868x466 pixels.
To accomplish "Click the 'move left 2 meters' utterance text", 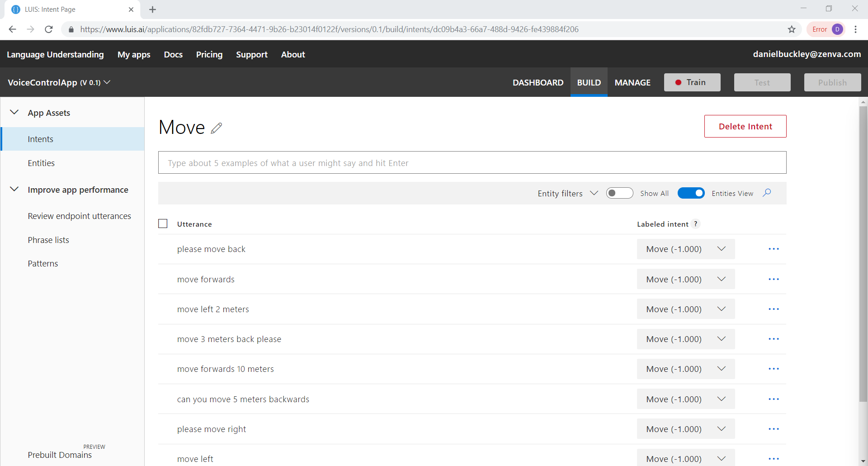I will [213, 309].
